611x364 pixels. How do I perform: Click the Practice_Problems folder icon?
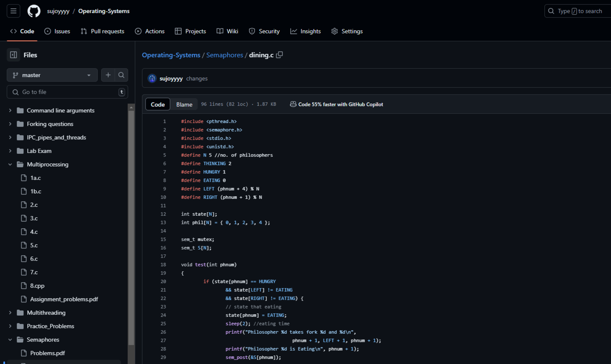[20, 326]
